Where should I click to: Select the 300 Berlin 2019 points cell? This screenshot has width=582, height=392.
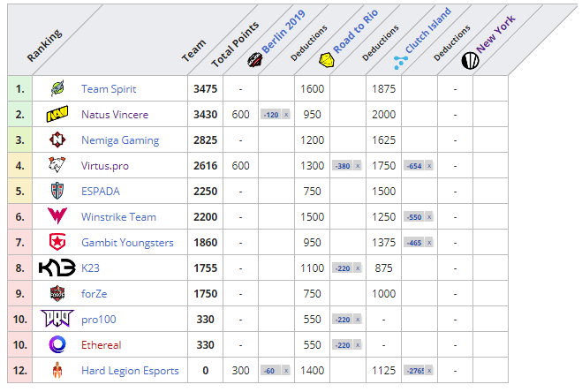[240, 371]
